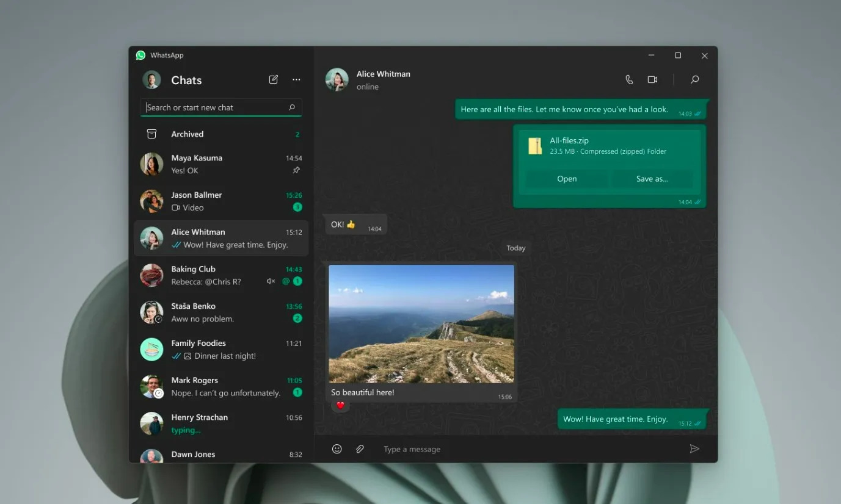Open your own profile picture beside Chats

151,80
